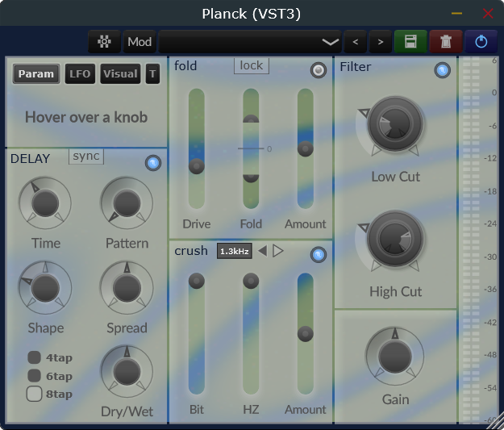Click the save preset floppy disk icon
The image size is (504, 430).
(410, 42)
